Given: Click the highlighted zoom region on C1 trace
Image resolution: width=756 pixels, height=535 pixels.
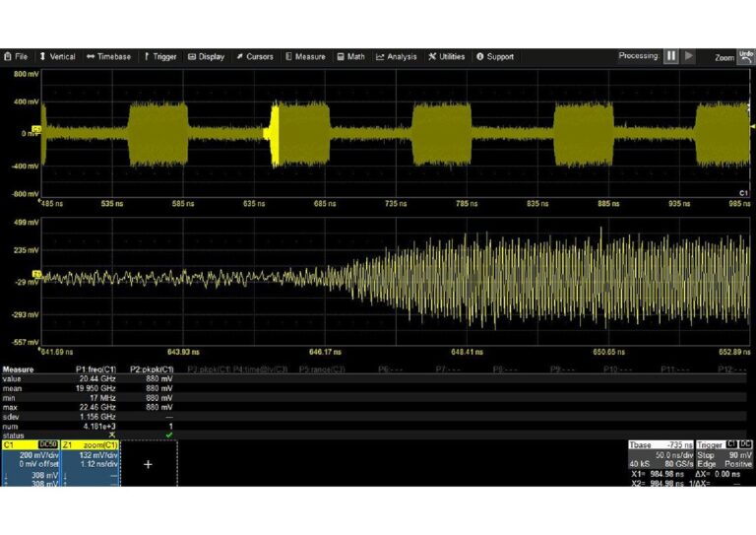Looking at the screenshot, I should click(275, 134).
